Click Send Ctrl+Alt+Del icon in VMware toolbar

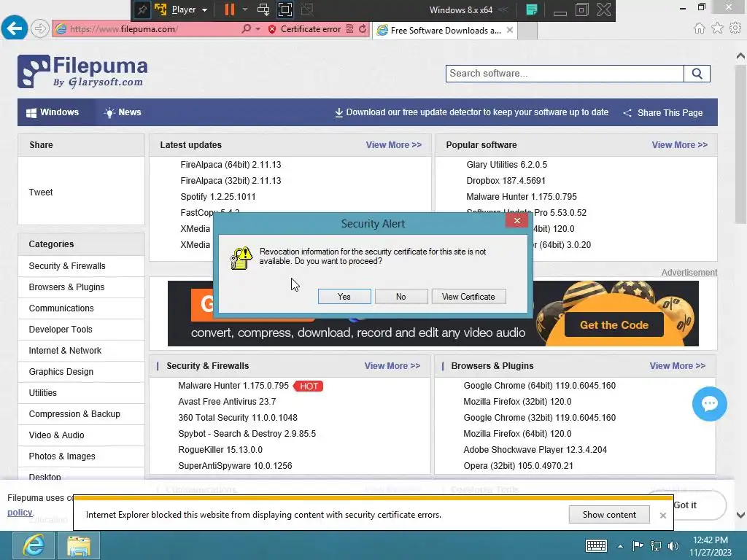tap(263, 9)
